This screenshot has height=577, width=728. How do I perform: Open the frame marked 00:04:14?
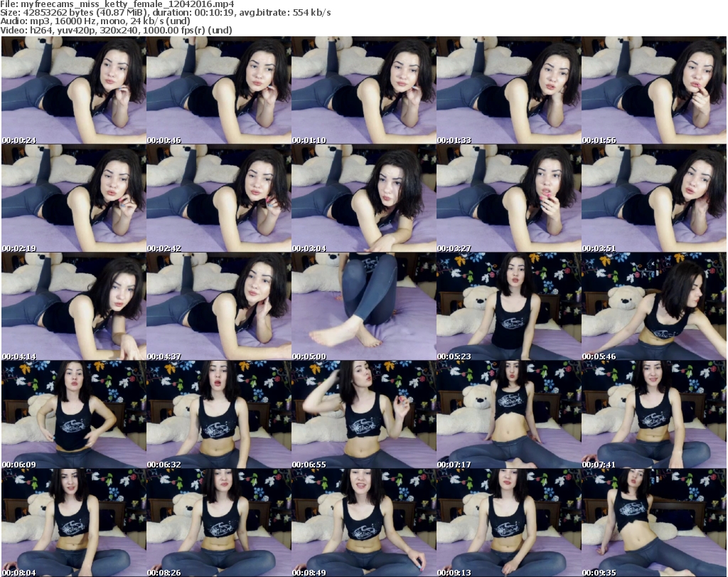point(73,307)
